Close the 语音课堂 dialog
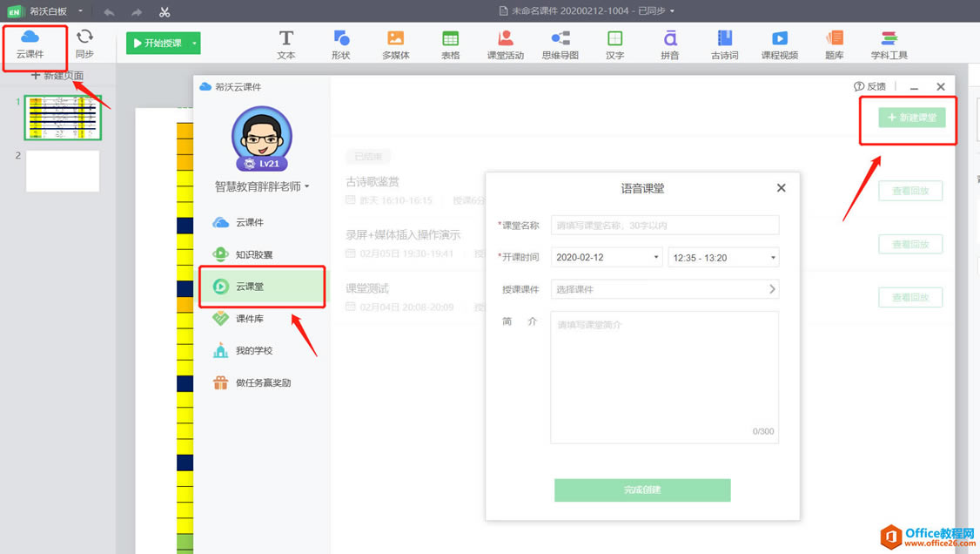The height and width of the screenshot is (554, 980). 781,187
